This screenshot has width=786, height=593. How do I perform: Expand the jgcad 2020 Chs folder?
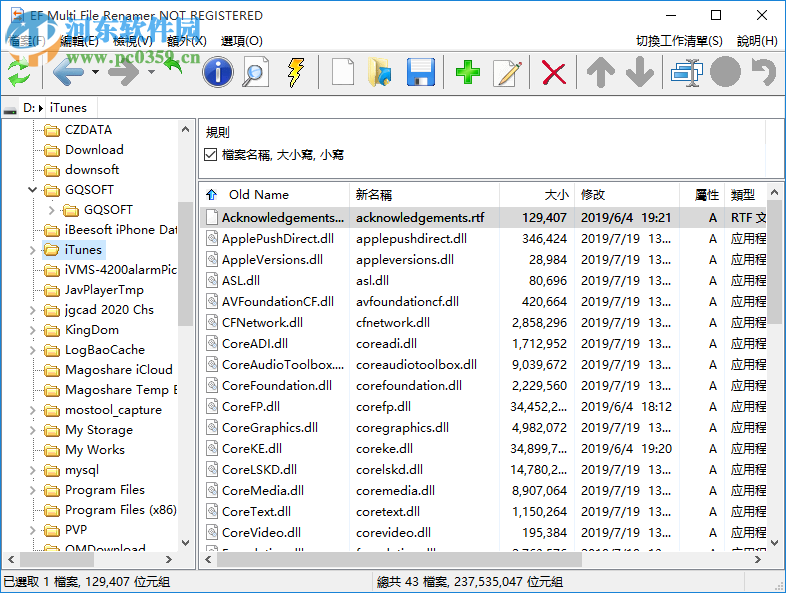(x=33, y=310)
